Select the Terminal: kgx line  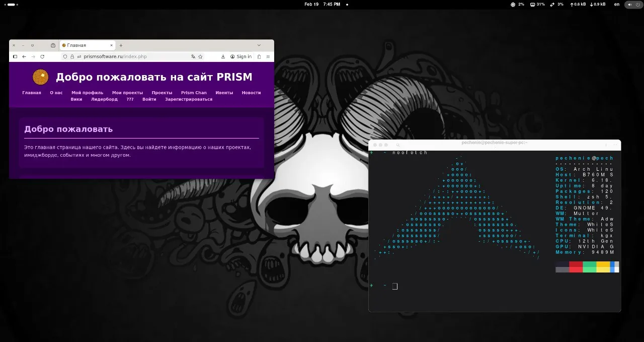(x=585, y=236)
